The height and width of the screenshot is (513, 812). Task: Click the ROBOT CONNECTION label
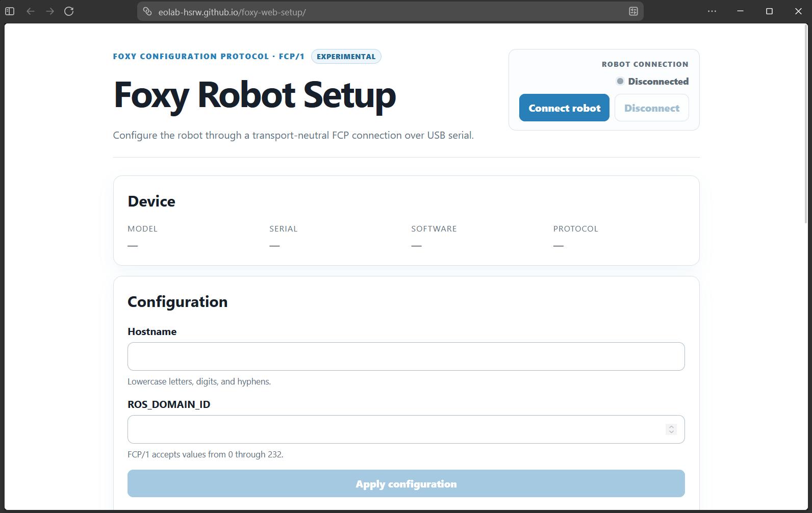pyautogui.click(x=645, y=64)
